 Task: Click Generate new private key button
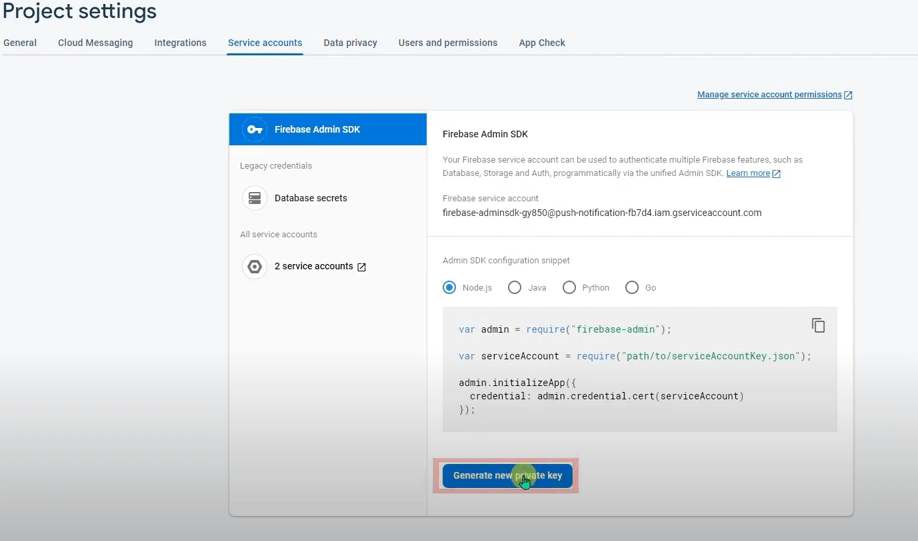coord(508,475)
